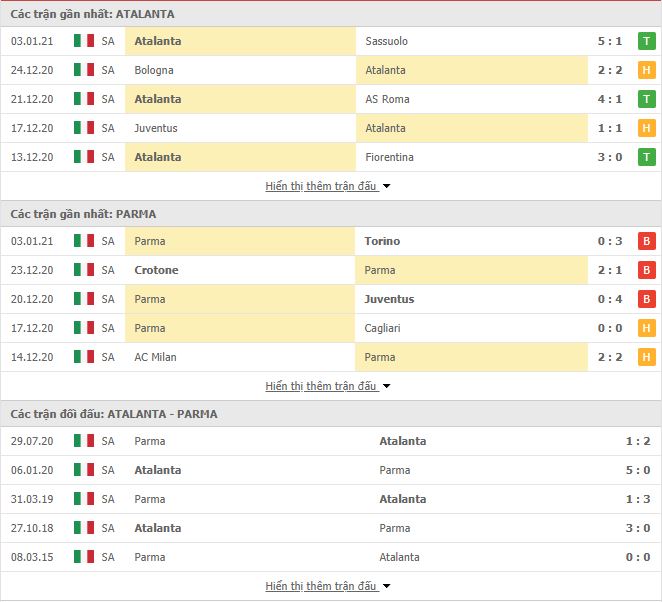The image size is (662, 602).
Task: Click the Italy flag in the 29.07.20 Parma-Atalanta row
Action: [x=84, y=441]
